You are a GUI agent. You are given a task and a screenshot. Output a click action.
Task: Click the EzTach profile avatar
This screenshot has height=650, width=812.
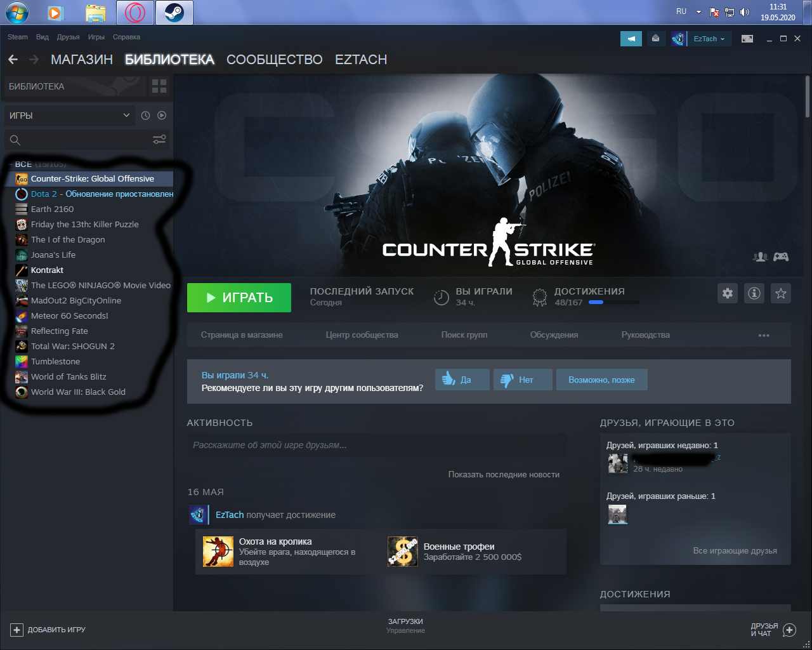pos(678,39)
